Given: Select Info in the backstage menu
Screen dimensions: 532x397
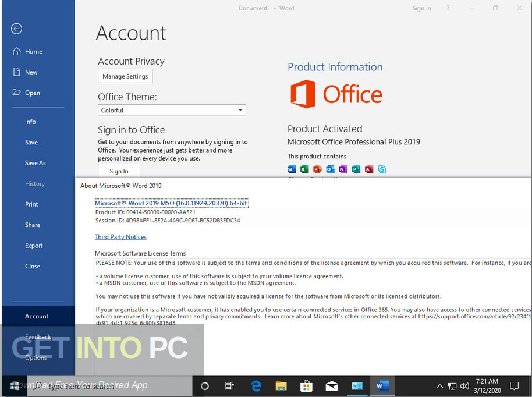Looking at the screenshot, I should (30, 122).
